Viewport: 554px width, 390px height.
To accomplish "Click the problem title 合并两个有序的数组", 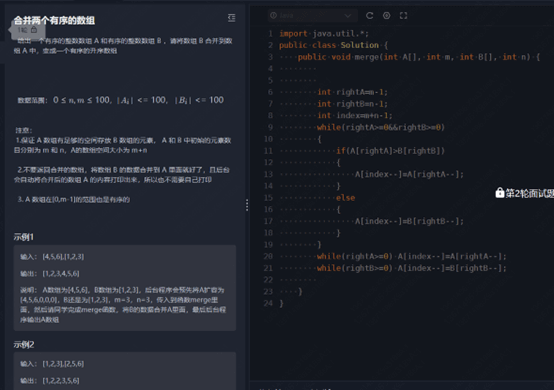I will [x=54, y=20].
